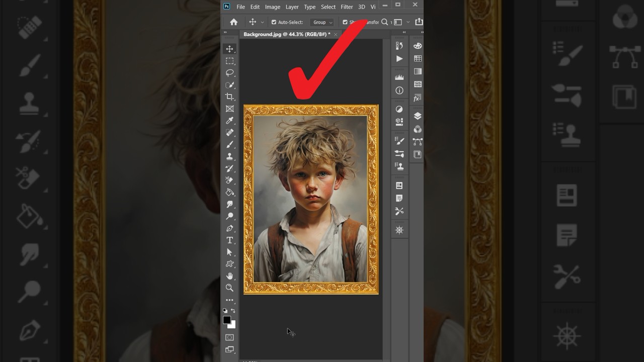Go to the Home screen icon
This screenshot has width=644, height=362.
233,22
